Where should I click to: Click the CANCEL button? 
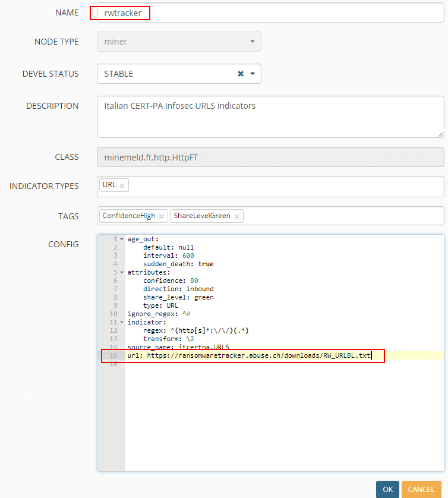point(421,489)
